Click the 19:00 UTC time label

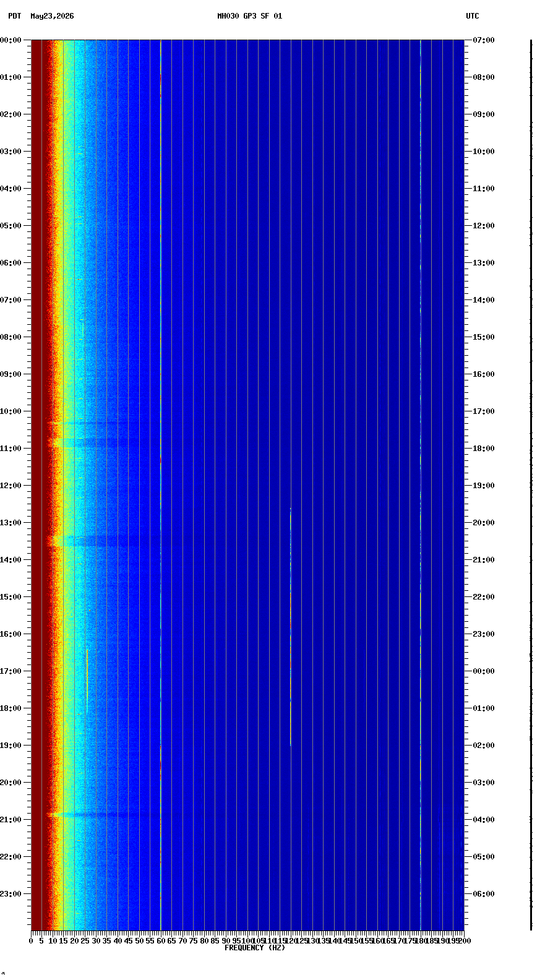pos(484,486)
